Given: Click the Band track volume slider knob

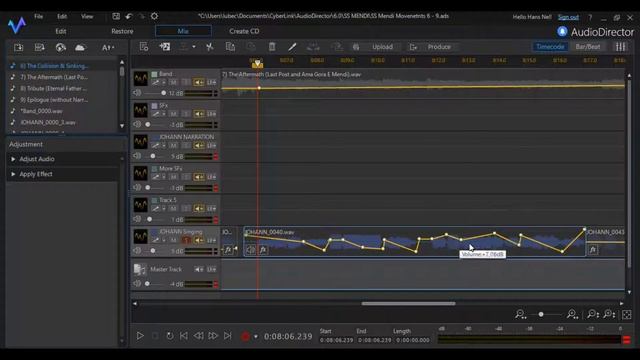Looking at the screenshot, I should pyautogui.click(x=164, y=93).
